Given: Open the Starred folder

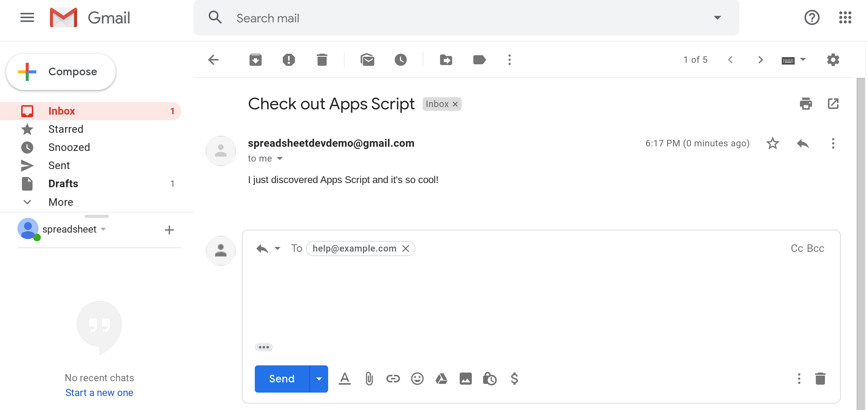Looking at the screenshot, I should point(91,129).
